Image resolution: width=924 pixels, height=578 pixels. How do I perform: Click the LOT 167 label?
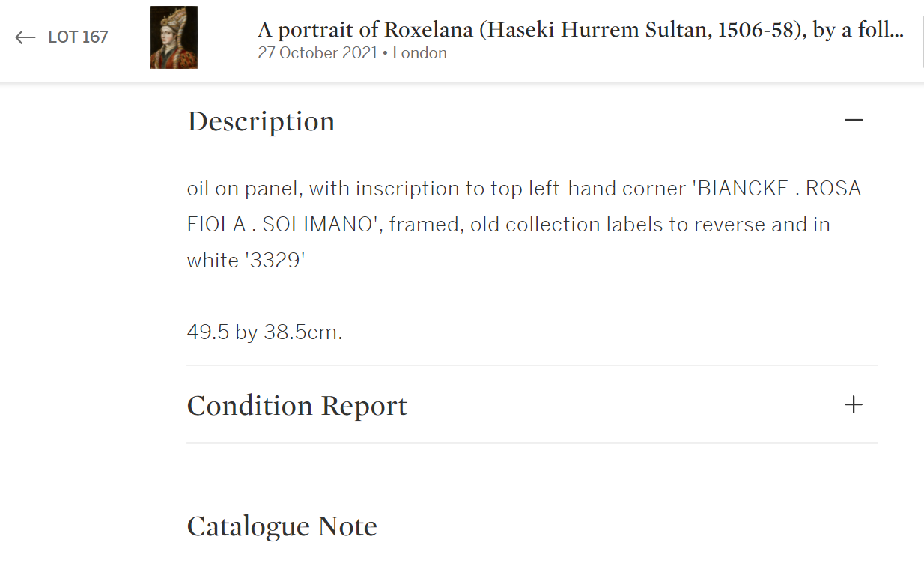click(x=78, y=37)
